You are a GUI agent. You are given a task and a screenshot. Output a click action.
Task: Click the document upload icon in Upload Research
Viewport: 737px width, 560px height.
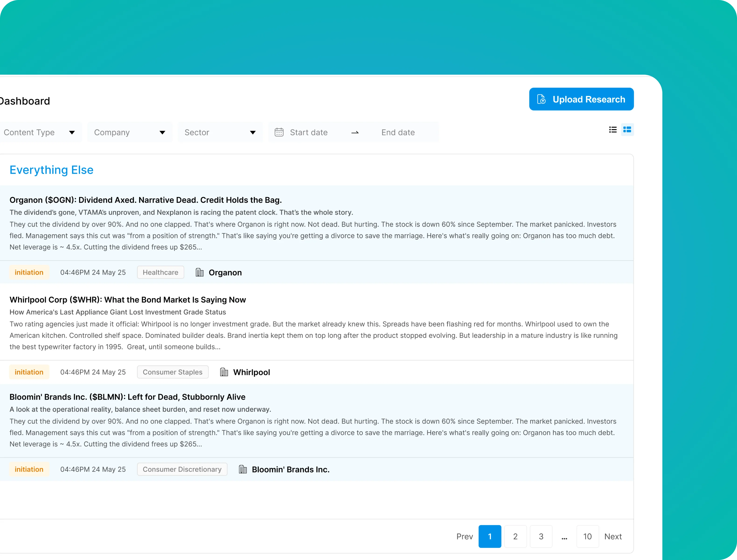[x=541, y=99]
